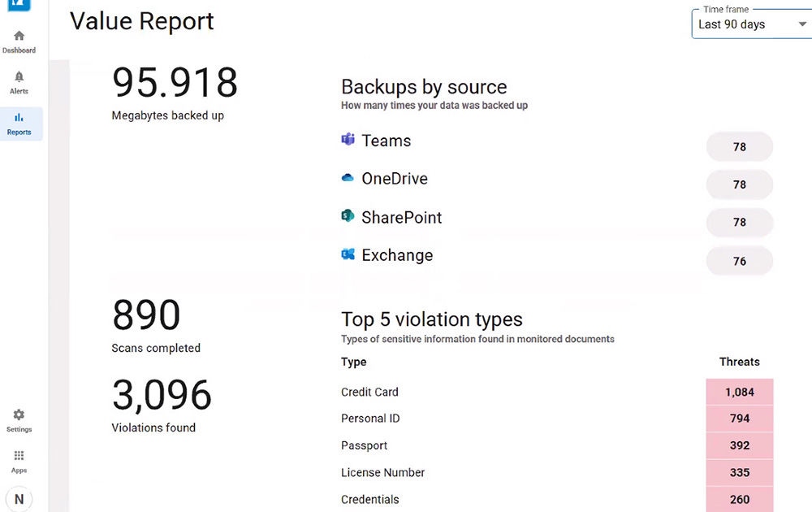The width and height of the screenshot is (812, 512).
Task: Click the Credentials violation type
Action: point(370,500)
